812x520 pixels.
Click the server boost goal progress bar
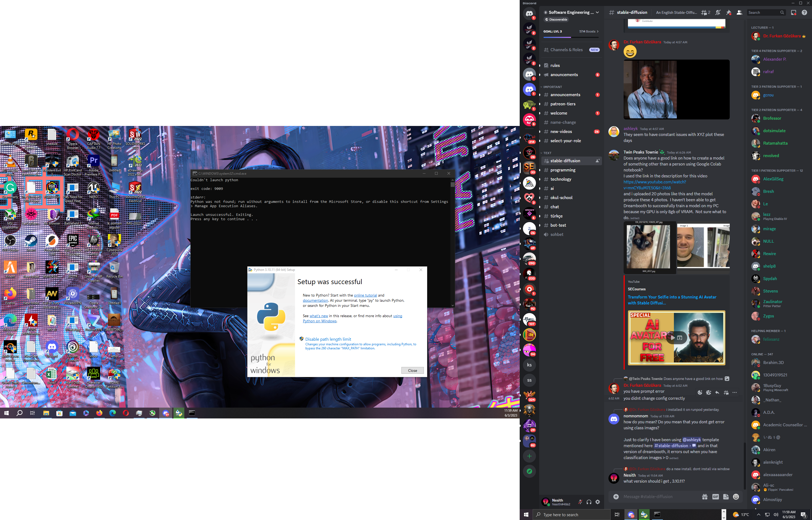pyautogui.click(x=571, y=37)
